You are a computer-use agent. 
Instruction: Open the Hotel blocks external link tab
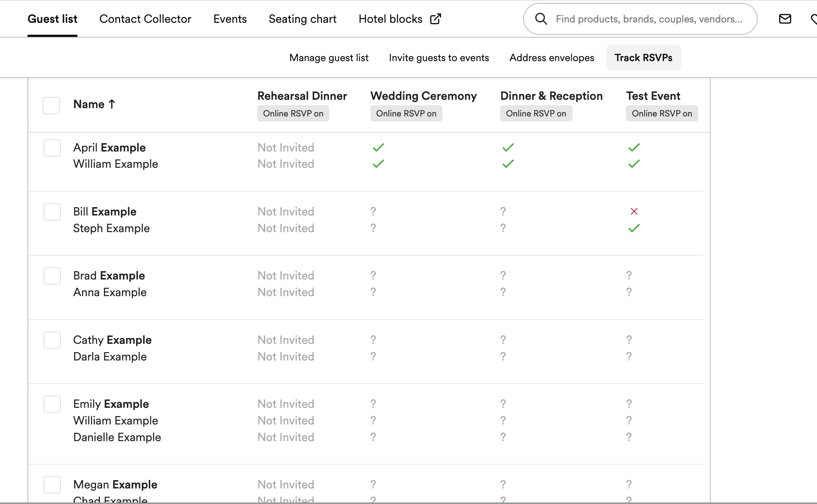[400, 19]
